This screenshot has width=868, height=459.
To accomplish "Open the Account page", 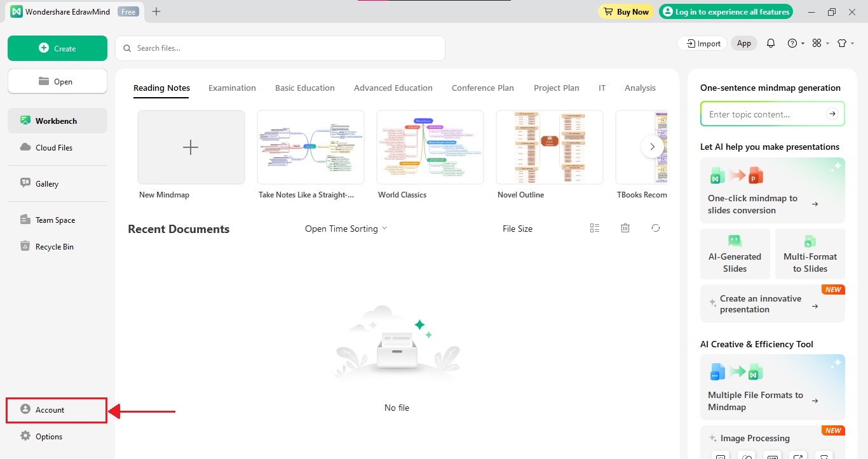I will tap(57, 410).
